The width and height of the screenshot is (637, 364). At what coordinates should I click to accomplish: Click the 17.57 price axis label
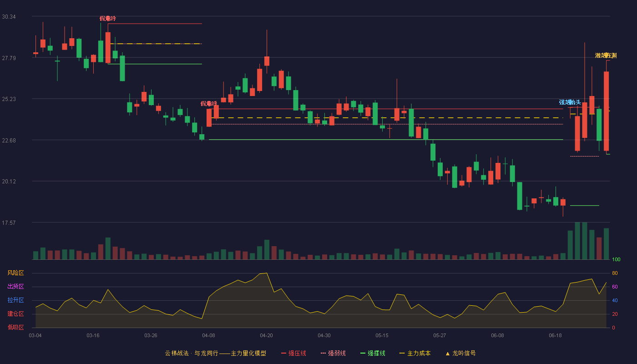click(x=9, y=223)
